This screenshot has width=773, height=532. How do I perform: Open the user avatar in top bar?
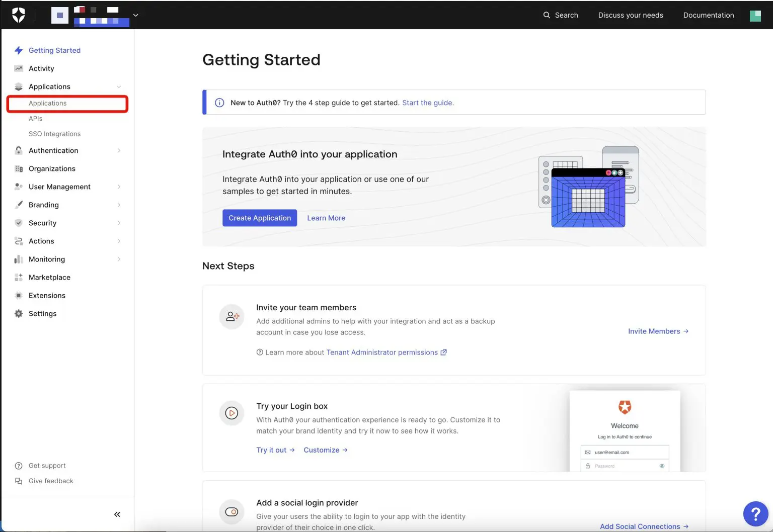coord(755,16)
